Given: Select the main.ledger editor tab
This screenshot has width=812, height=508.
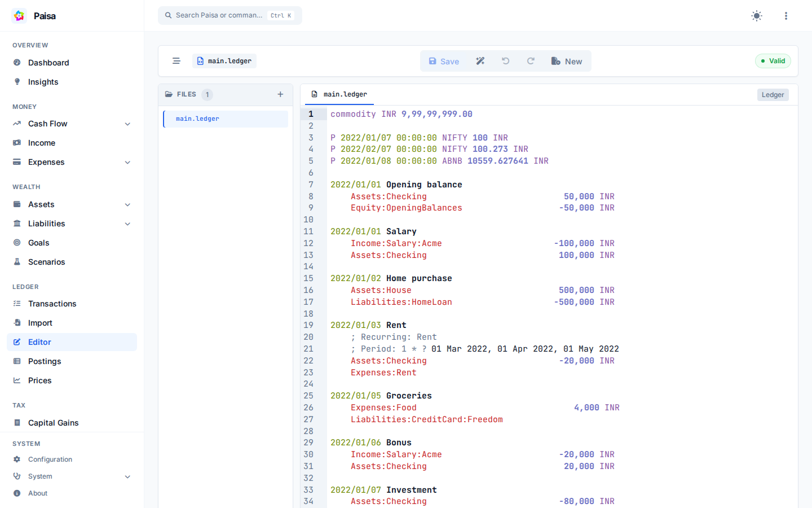Looking at the screenshot, I should click(339, 94).
